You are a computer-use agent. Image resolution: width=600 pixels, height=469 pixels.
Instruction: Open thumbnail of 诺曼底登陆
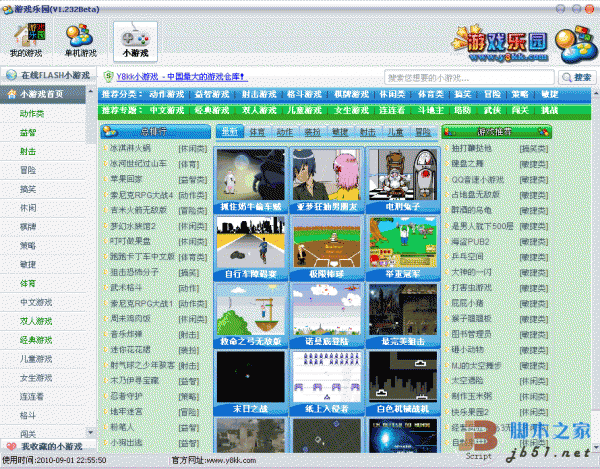(326, 309)
